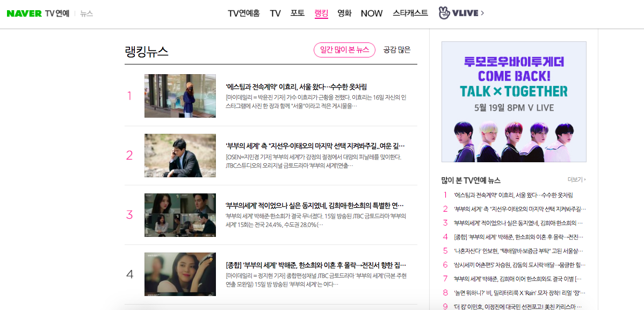Open the rank 4 [종합] article headline
The height and width of the screenshot is (310, 644).
click(x=316, y=265)
